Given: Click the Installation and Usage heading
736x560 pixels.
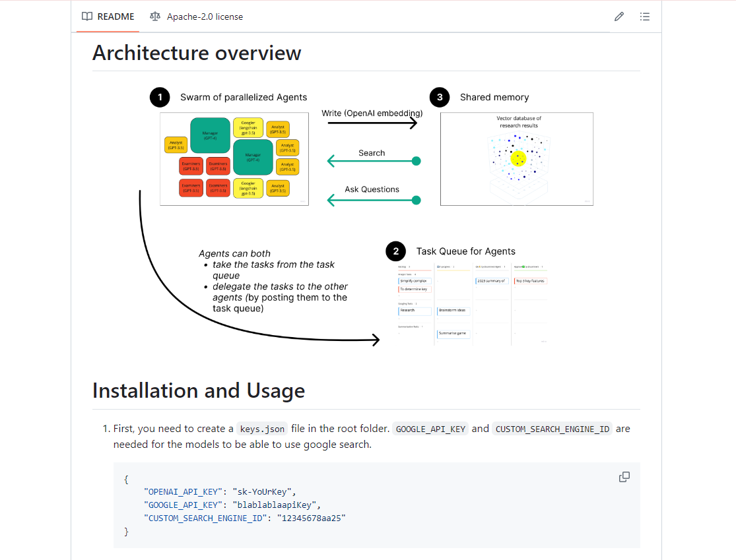Looking at the screenshot, I should pyautogui.click(x=198, y=390).
